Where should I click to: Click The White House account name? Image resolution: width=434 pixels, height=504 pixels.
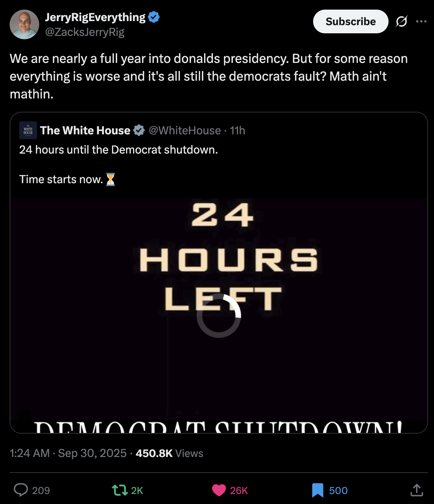pyautogui.click(x=85, y=130)
